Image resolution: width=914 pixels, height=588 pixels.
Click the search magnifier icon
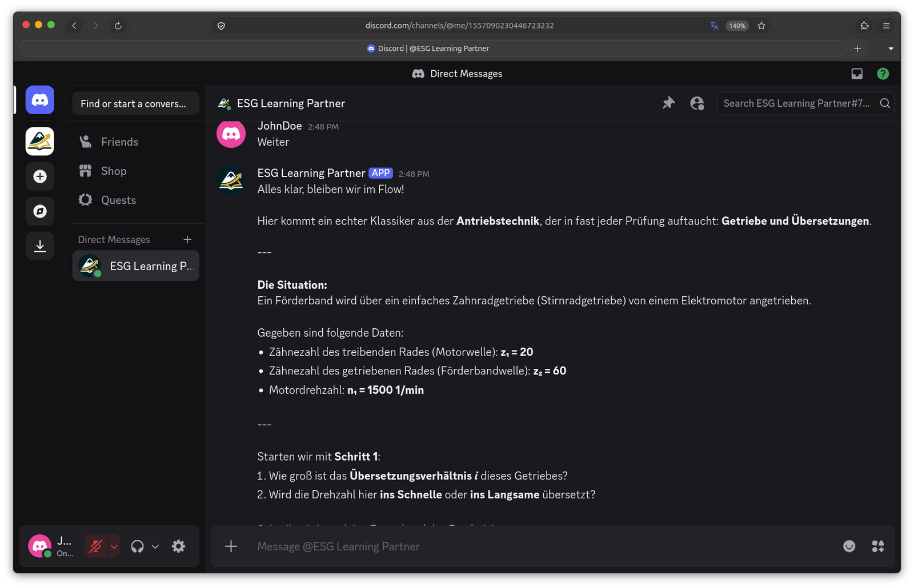point(885,103)
